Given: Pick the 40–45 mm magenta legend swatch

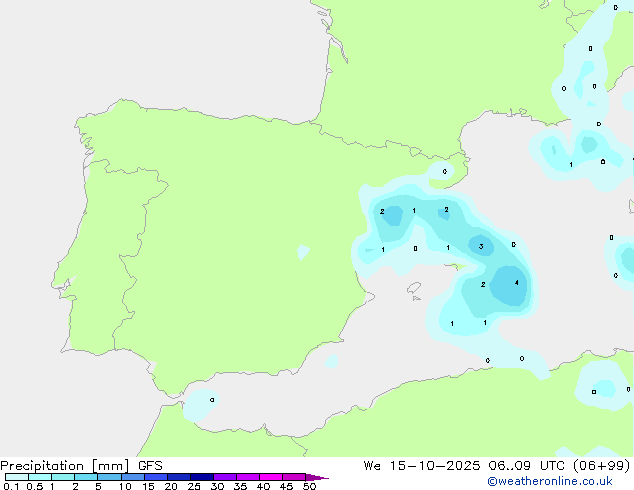Looking at the screenshot, I should (x=271, y=477).
